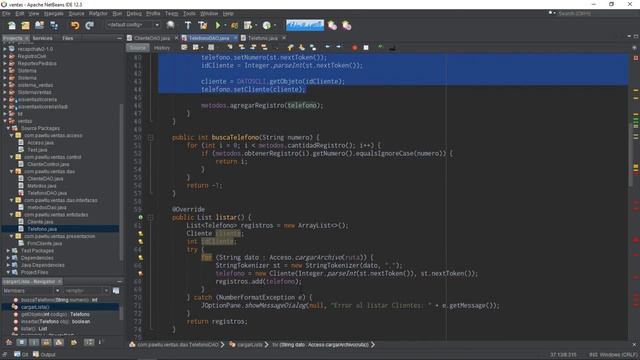Click the home icon in Navigator bottom bar
The width and height of the screenshot is (640, 360).
pos(9,342)
